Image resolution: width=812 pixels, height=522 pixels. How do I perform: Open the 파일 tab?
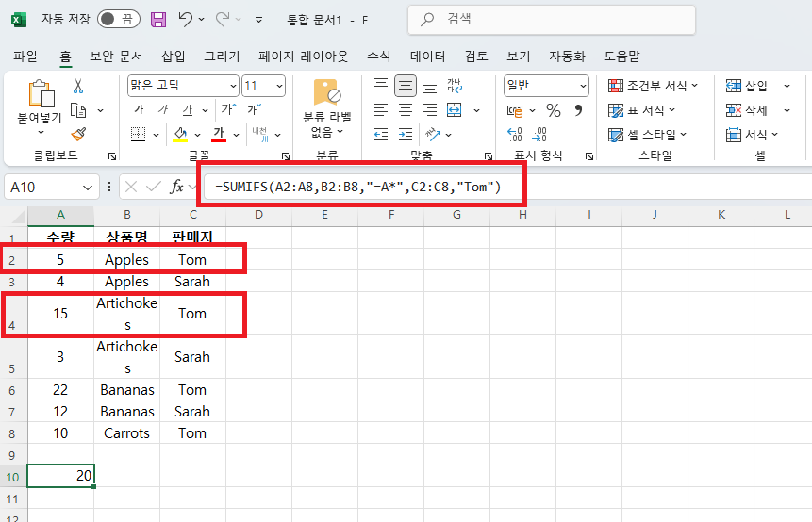coord(25,56)
